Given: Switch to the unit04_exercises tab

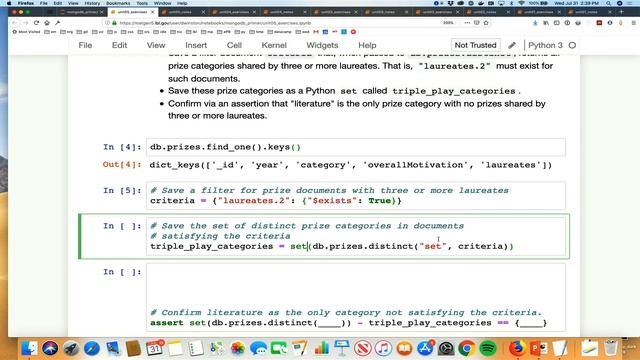Looking at the screenshot, I should tap(233, 12).
